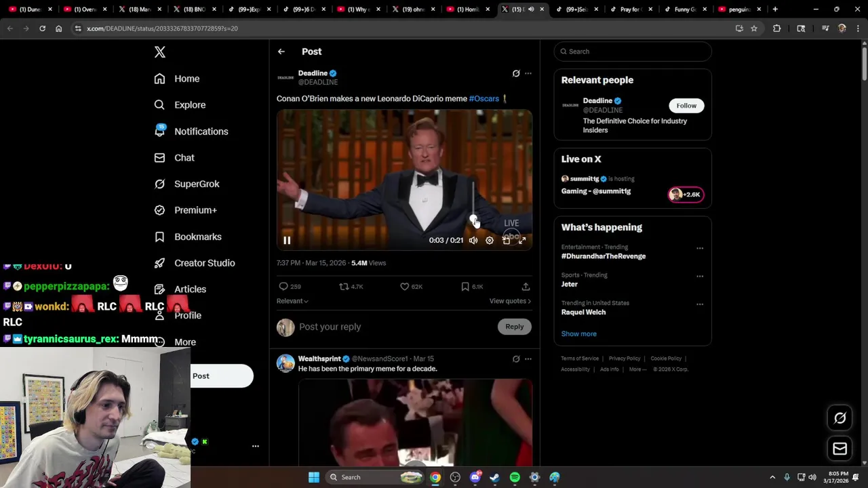868x488 pixels.
Task: Open options for the Jeter trend
Action: pos(700,276)
